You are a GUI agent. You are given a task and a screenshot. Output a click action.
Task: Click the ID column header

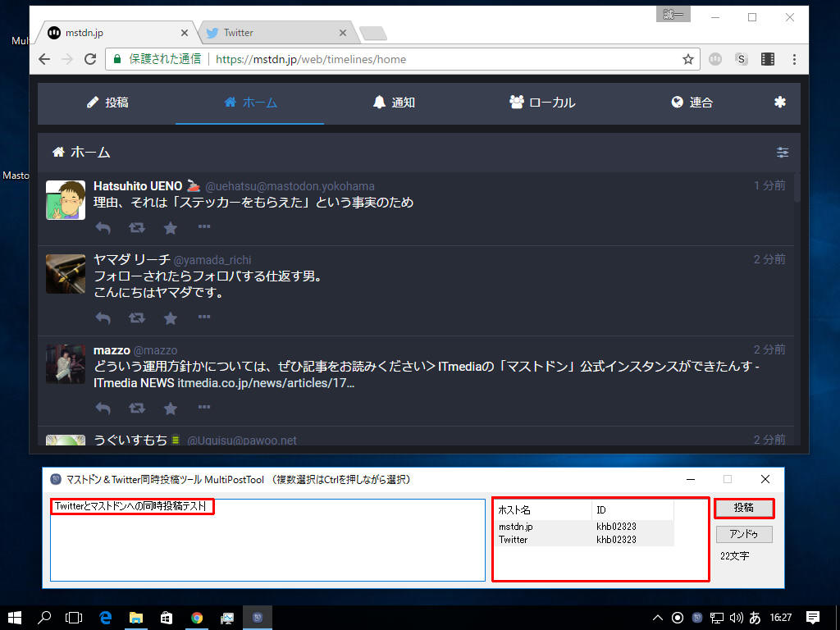632,510
